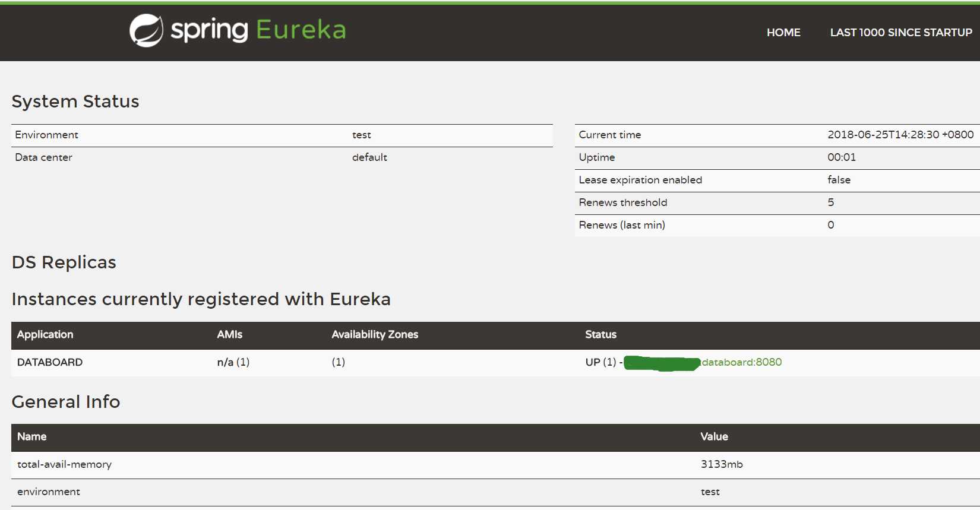Click the Availability Zones column header
The image size is (980, 510).
375,335
